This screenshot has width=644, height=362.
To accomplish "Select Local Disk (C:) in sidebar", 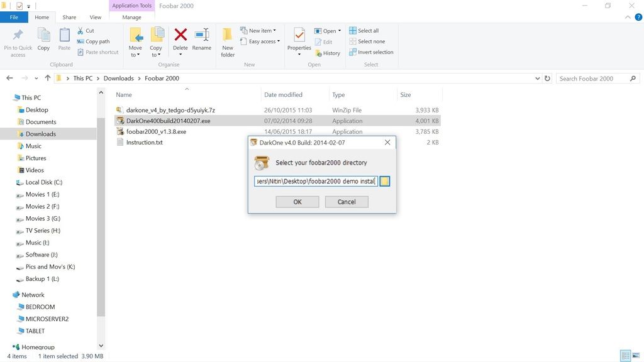I will [43, 182].
